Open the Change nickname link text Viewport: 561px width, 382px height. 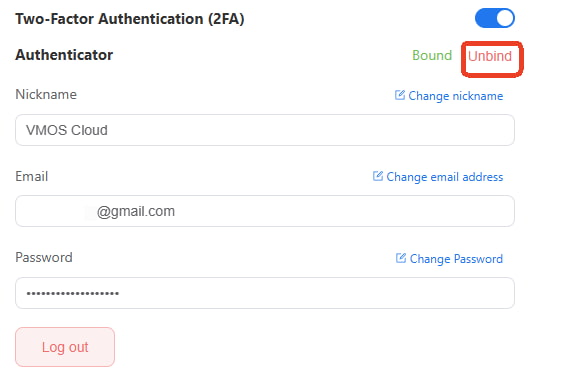[456, 96]
